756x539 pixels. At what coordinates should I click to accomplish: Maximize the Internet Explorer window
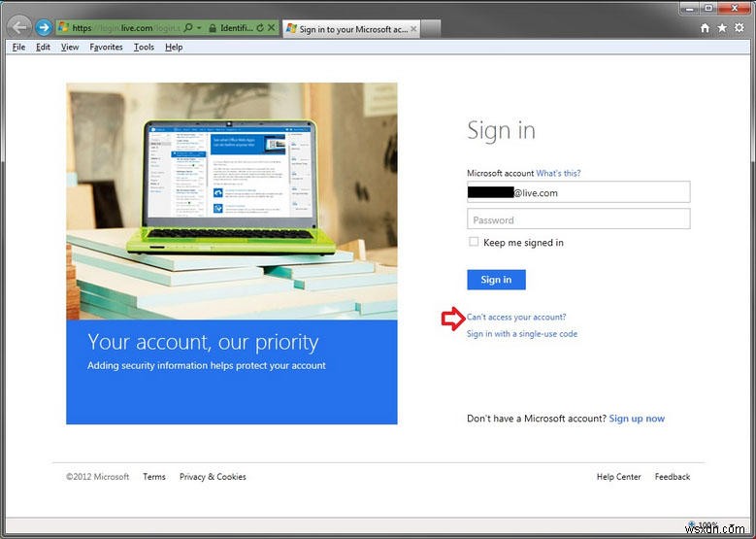point(708,8)
